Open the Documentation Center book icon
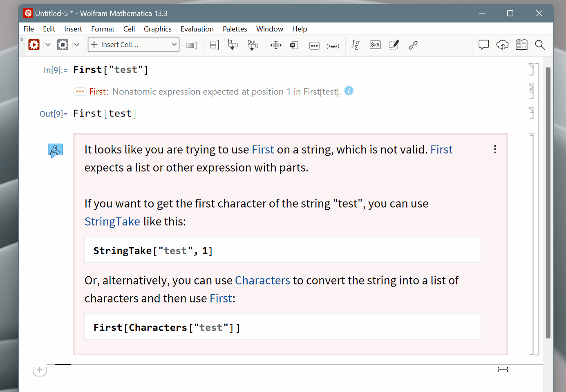 tap(521, 45)
